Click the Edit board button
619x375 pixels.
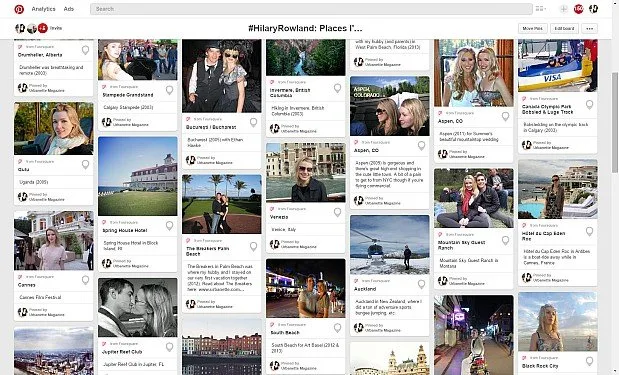tap(564, 28)
